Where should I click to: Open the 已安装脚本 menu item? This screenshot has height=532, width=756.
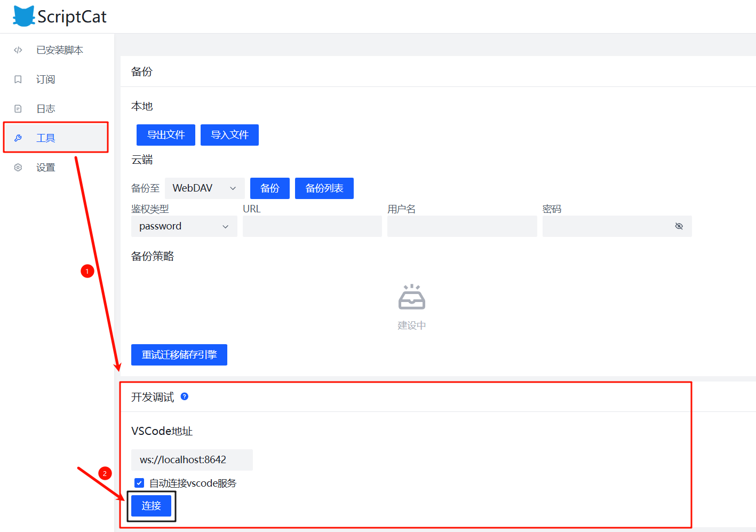click(59, 50)
